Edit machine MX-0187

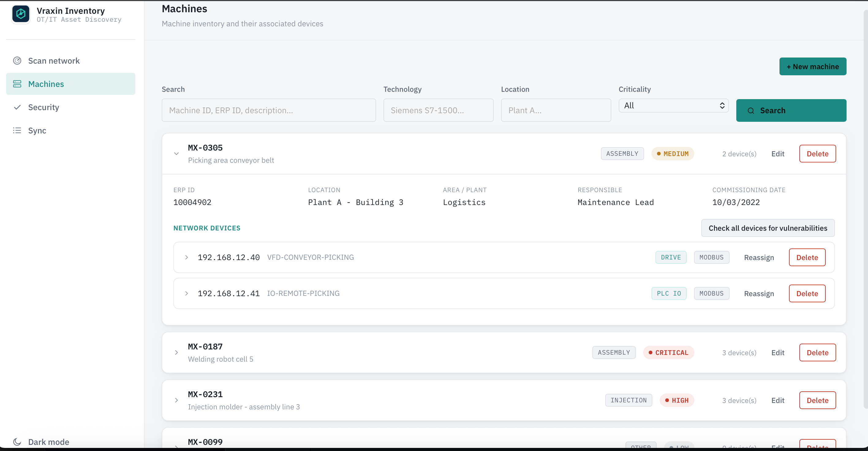(x=777, y=352)
